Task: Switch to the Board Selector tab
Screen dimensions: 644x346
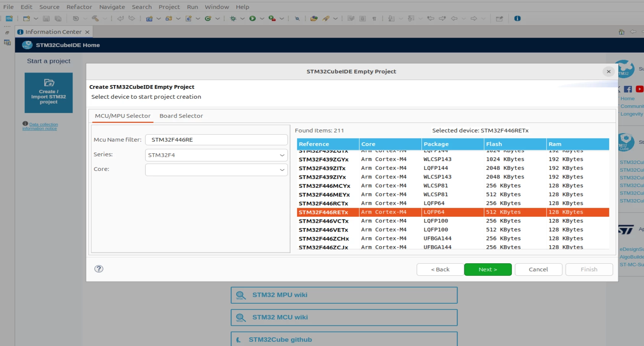Action: [181, 116]
